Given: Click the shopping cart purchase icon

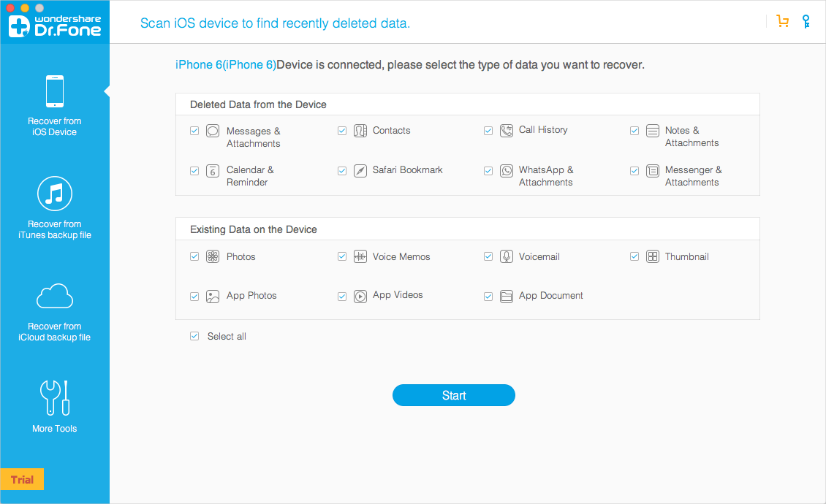Looking at the screenshot, I should [x=782, y=21].
